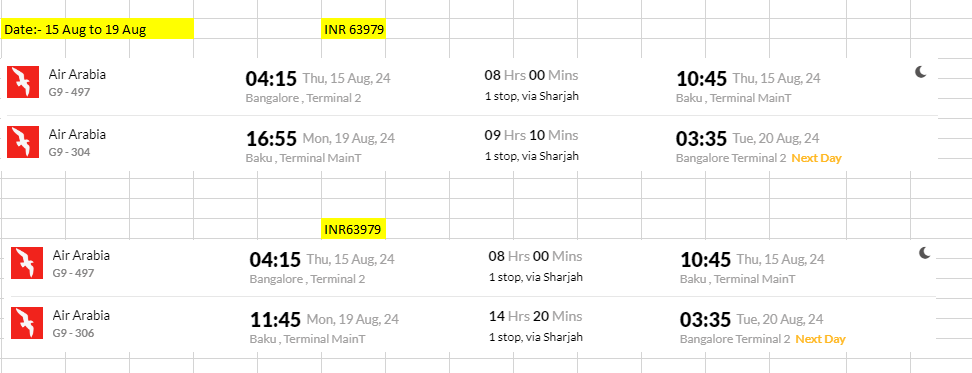Click the orange 'Next Day' label for flight G9-304
Screen dimensions: 972x373
[816, 158]
